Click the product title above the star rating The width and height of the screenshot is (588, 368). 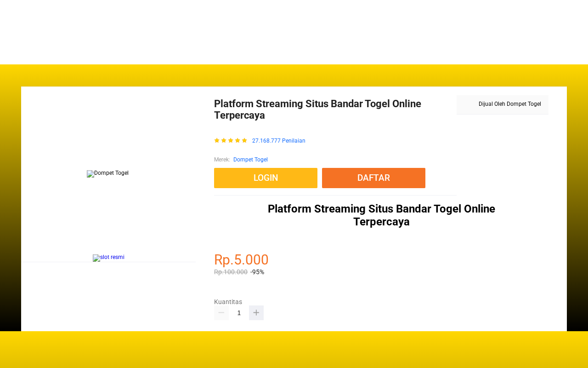(x=317, y=109)
